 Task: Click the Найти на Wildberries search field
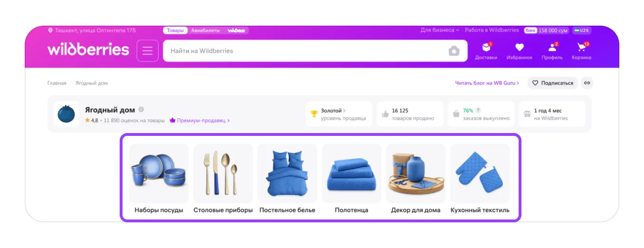[304, 51]
